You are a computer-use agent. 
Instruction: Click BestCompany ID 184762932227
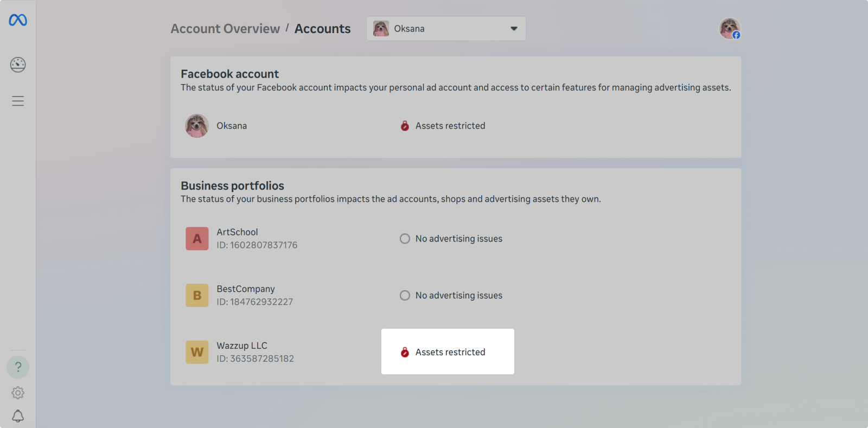[x=255, y=302]
